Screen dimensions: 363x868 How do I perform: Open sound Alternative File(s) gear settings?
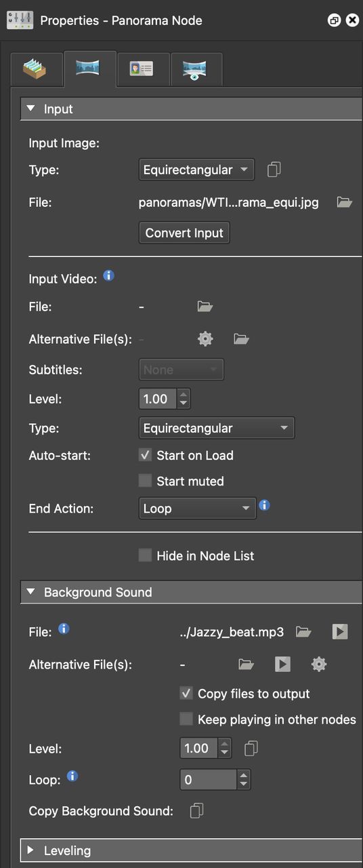point(319,665)
